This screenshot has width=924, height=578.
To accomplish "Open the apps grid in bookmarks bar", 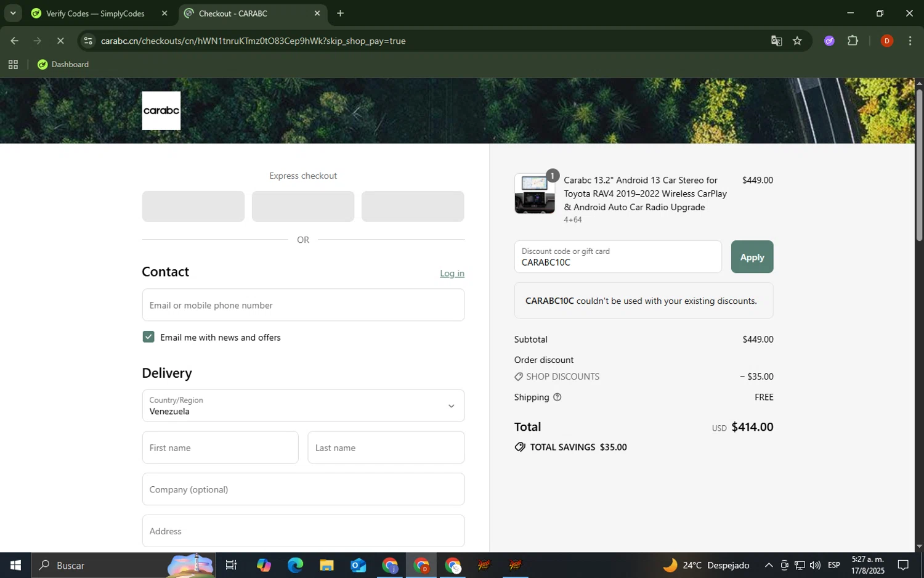I will tap(13, 65).
